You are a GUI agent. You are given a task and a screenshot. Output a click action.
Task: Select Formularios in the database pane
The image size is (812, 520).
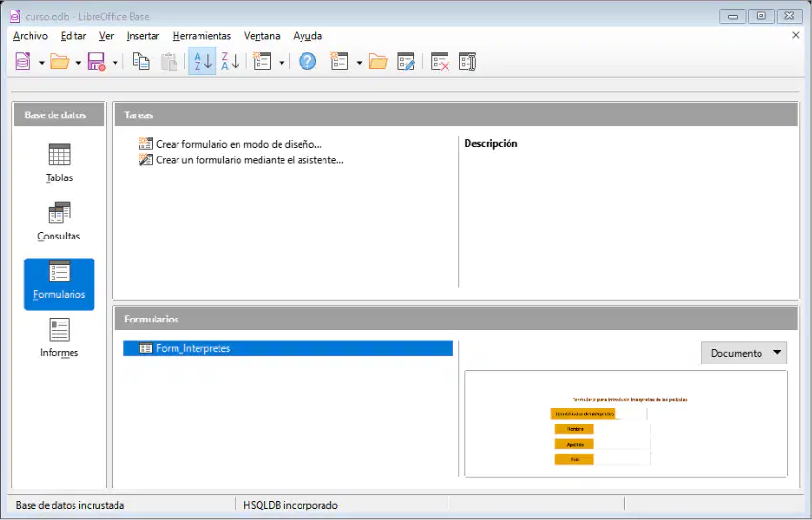tap(59, 284)
